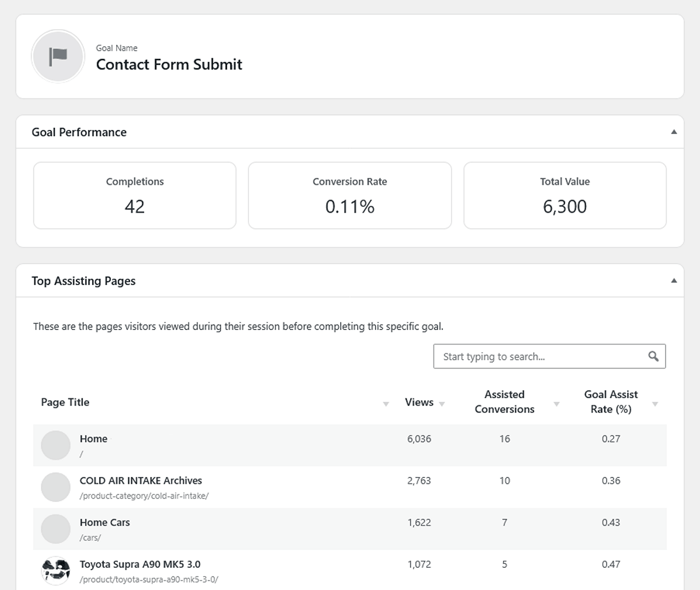Screen dimensions: 700x590
Task: Click the Views column header
Action: pyautogui.click(x=419, y=402)
